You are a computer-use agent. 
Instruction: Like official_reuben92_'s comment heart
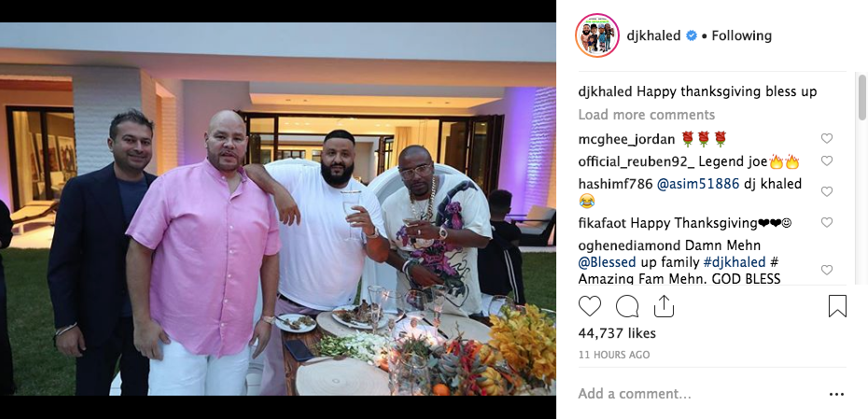pyautogui.click(x=827, y=161)
